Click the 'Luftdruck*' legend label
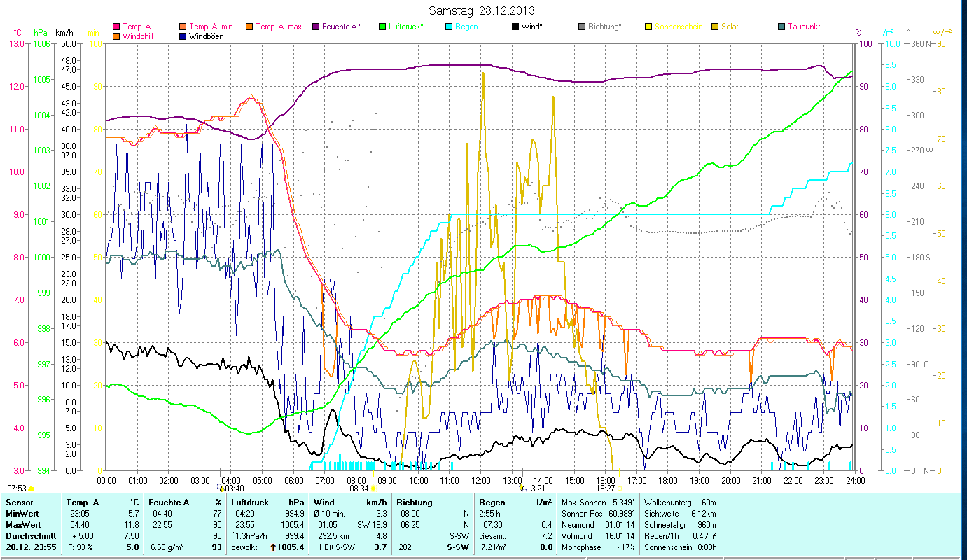Image resolution: width=967 pixels, height=560 pixels. pos(406,27)
